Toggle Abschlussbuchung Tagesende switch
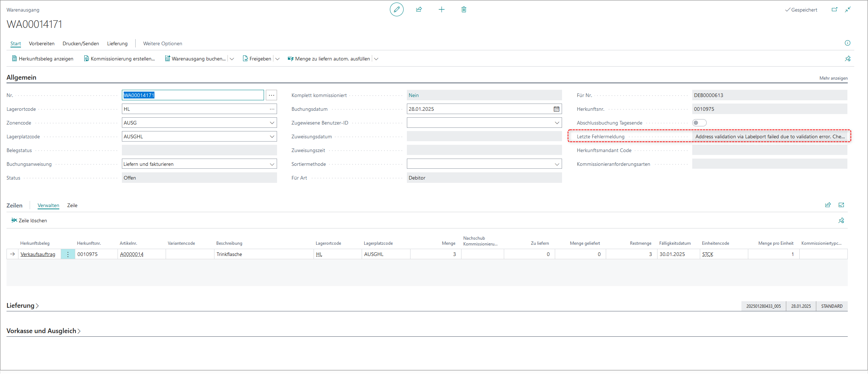 699,123
